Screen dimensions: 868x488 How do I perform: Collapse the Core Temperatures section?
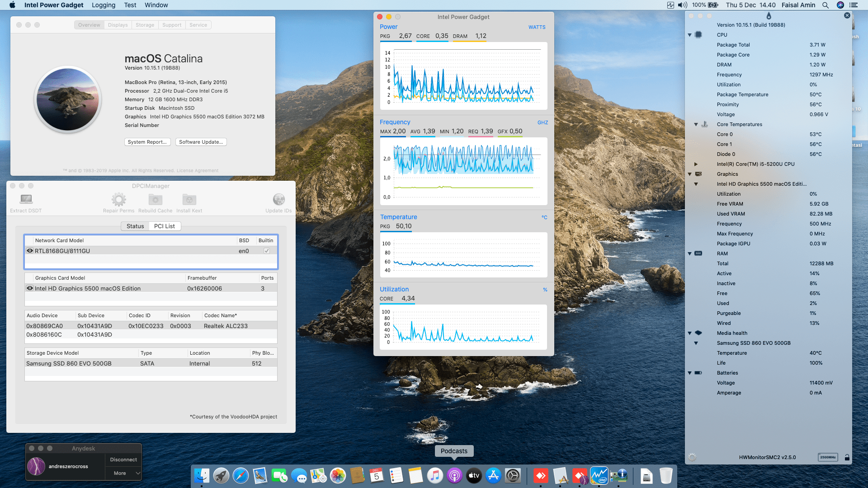(x=695, y=124)
